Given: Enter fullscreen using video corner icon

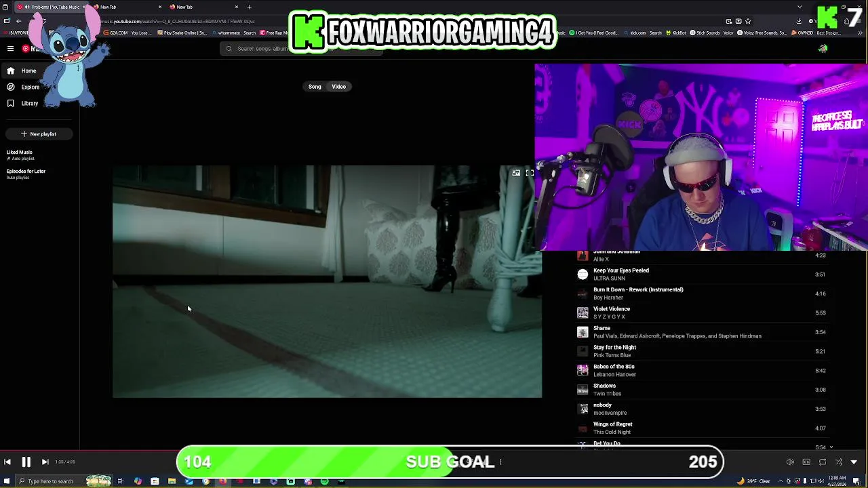Looking at the screenshot, I should (x=530, y=174).
